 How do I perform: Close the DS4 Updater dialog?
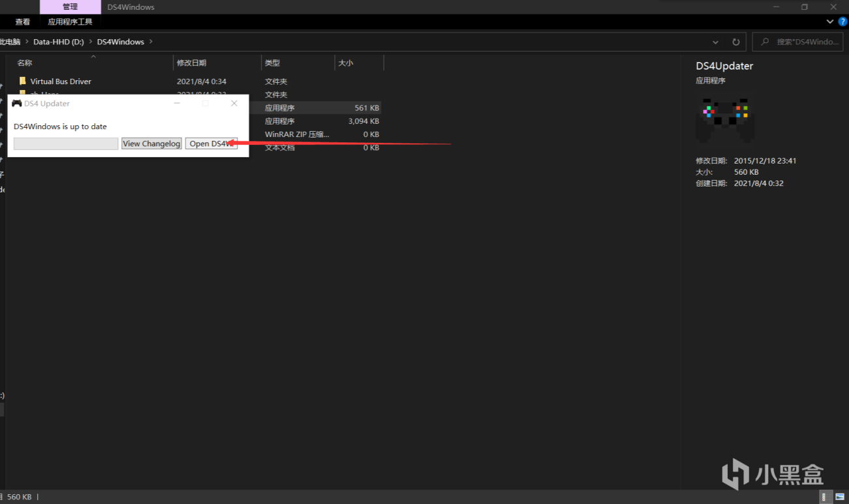click(x=234, y=104)
